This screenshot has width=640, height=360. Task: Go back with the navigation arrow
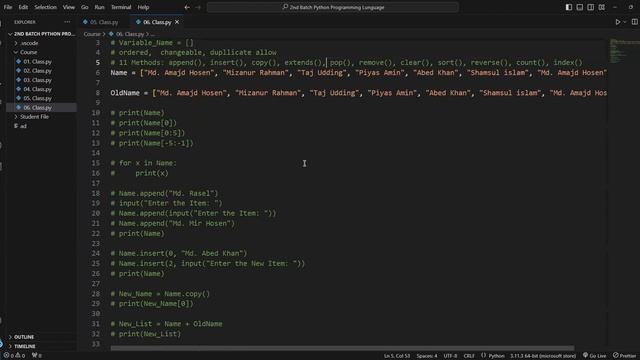click(187, 7)
